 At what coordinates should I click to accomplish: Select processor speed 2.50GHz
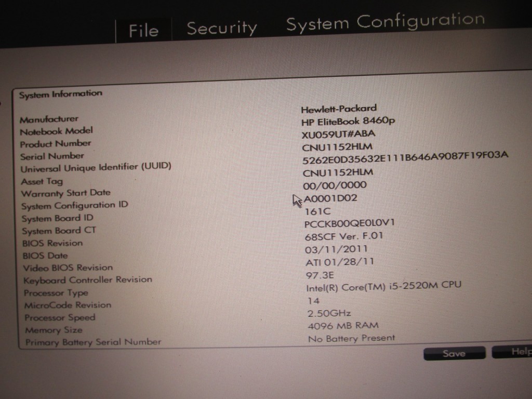pos(329,313)
